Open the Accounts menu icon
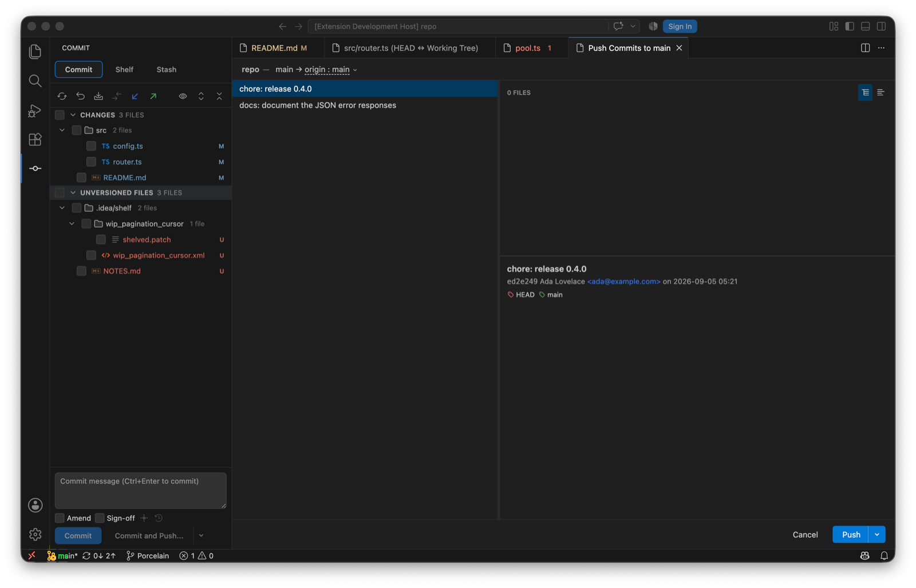 point(35,505)
